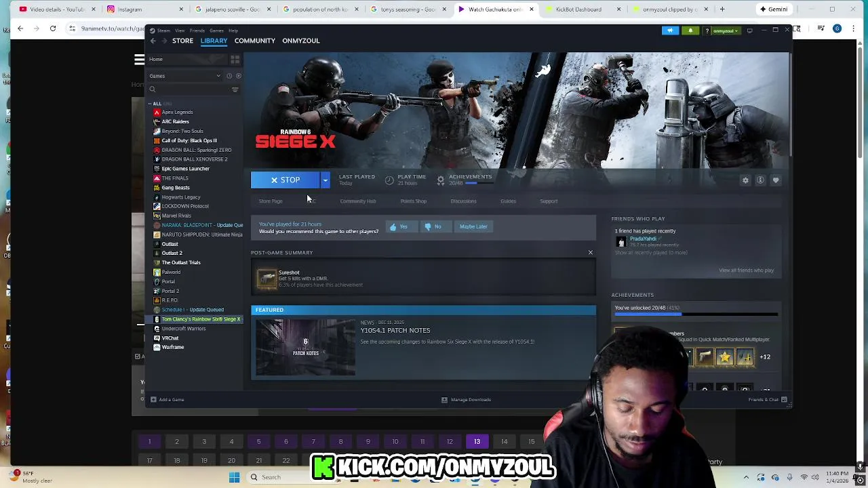Select Portal 2 in the game list
This screenshot has height=488, width=868.
pyautogui.click(x=170, y=291)
